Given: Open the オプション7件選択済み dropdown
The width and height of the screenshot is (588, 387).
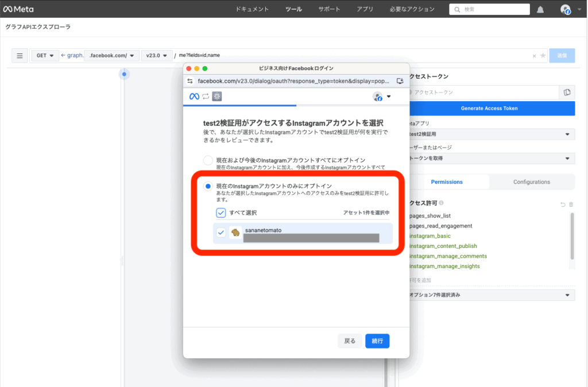Looking at the screenshot, I should [492, 295].
